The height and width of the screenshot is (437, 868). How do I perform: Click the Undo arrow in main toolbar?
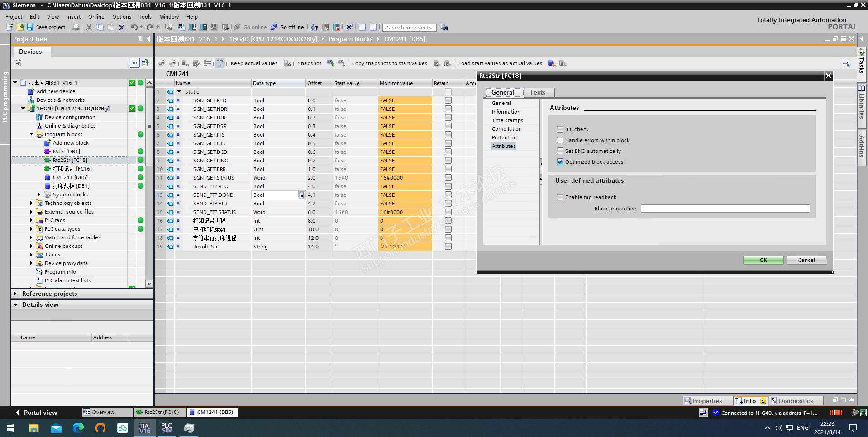pos(134,27)
